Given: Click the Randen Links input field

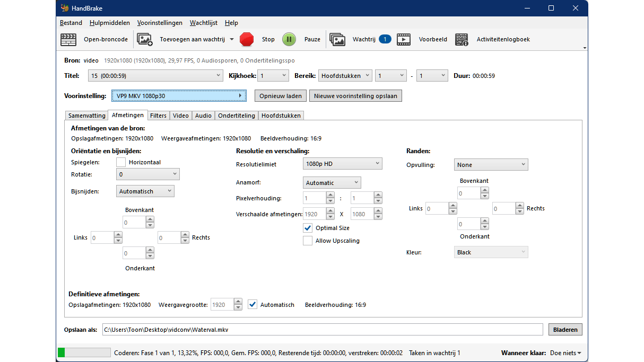Looking at the screenshot, I should click(x=437, y=208).
